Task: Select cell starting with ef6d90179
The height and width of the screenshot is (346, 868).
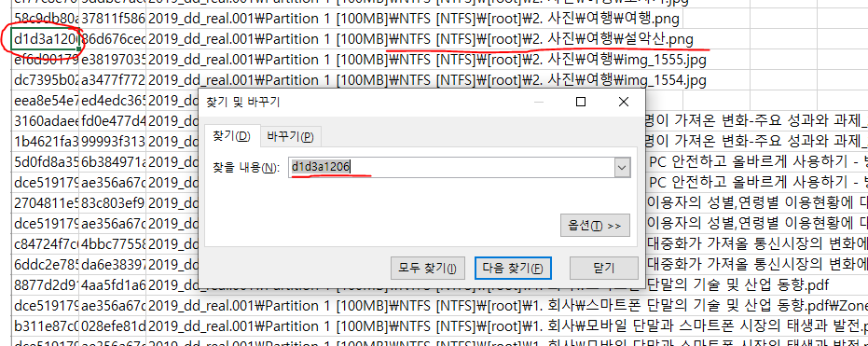Action: click(46, 60)
